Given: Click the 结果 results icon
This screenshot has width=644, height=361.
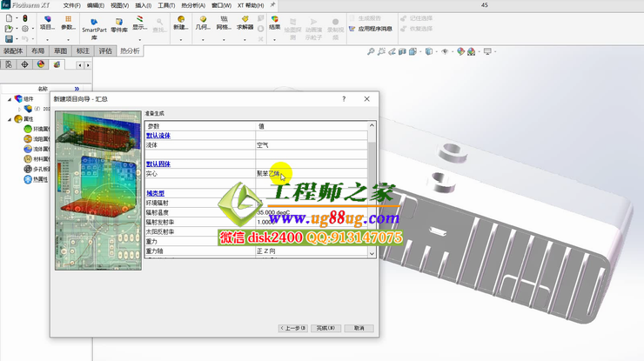Looking at the screenshot, I should click(274, 23).
